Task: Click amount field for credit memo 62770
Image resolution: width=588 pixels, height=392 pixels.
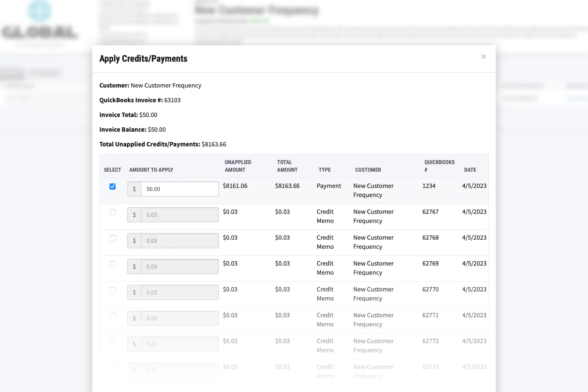Action: 180,292
